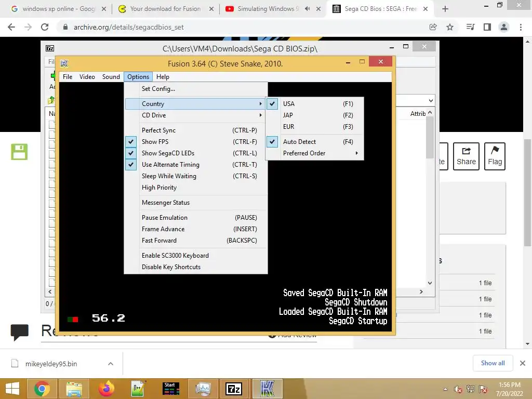Open Chrome media control icon

tap(470, 27)
